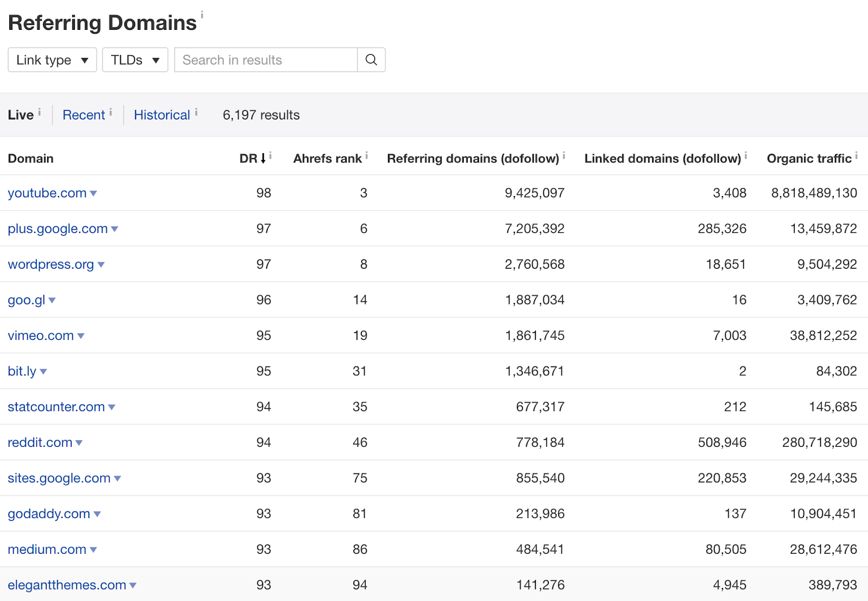Click info icon beside Referring domains (dofollow) header

564,156
